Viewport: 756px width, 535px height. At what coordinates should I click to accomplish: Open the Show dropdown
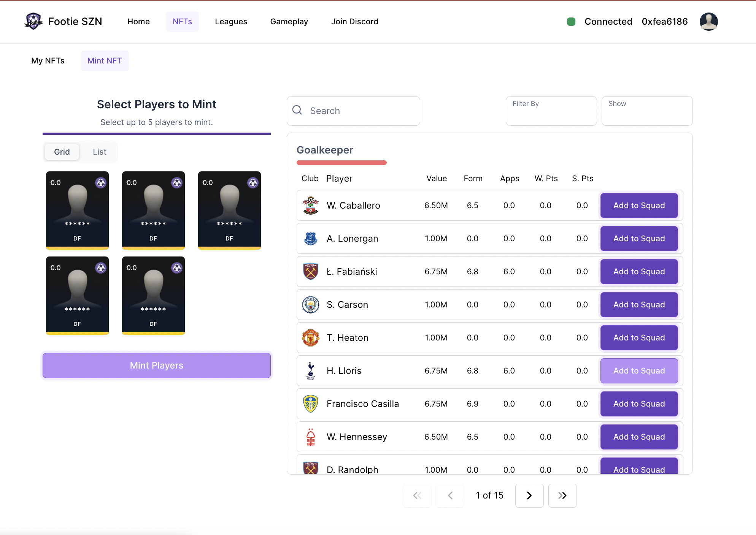647,111
